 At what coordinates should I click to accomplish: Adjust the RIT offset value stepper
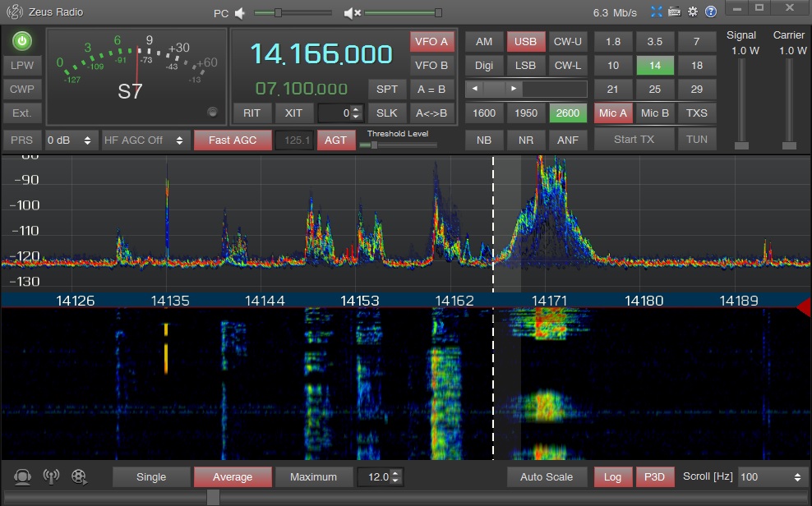click(355, 113)
